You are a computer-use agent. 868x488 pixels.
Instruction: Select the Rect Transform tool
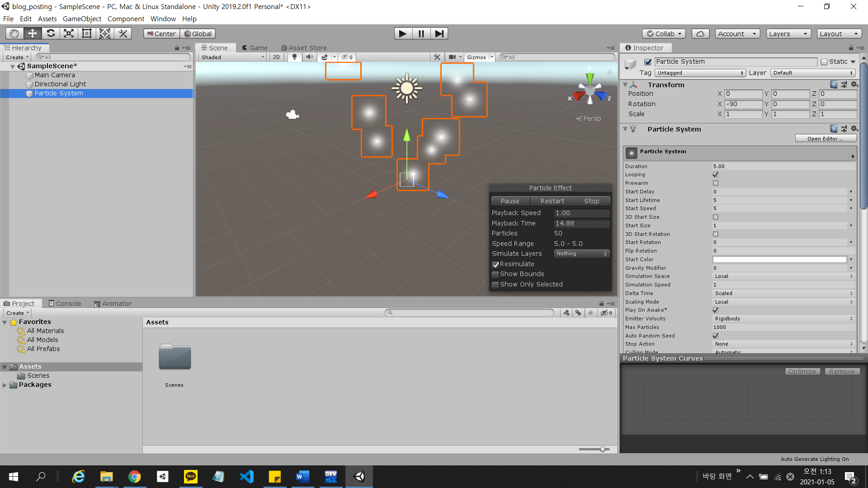(x=87, y=33)
